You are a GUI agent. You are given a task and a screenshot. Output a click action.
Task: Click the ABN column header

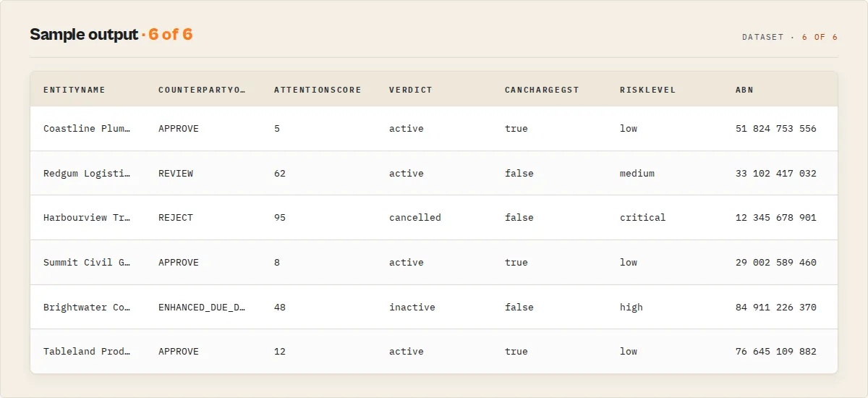pyautogui.click(x=744, y=90)
